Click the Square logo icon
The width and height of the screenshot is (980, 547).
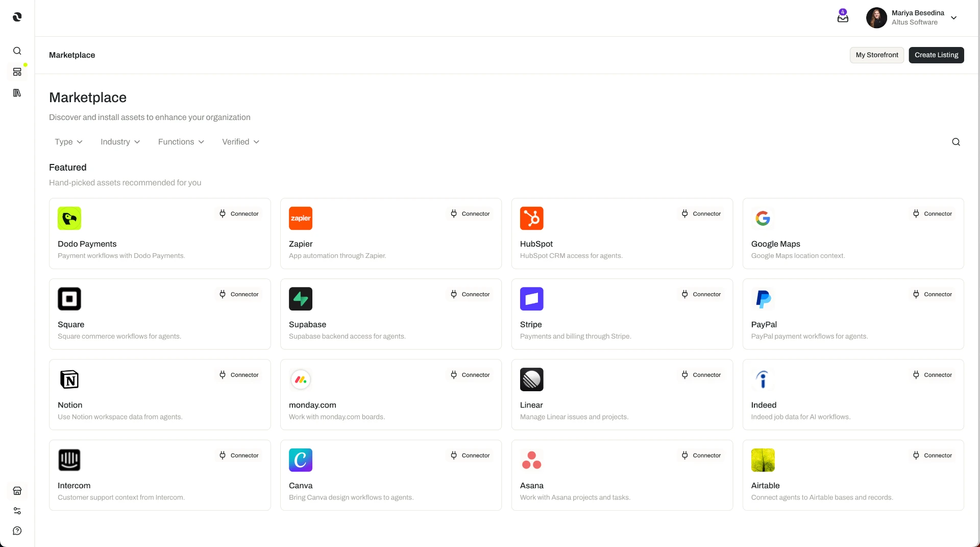[69, 299]
